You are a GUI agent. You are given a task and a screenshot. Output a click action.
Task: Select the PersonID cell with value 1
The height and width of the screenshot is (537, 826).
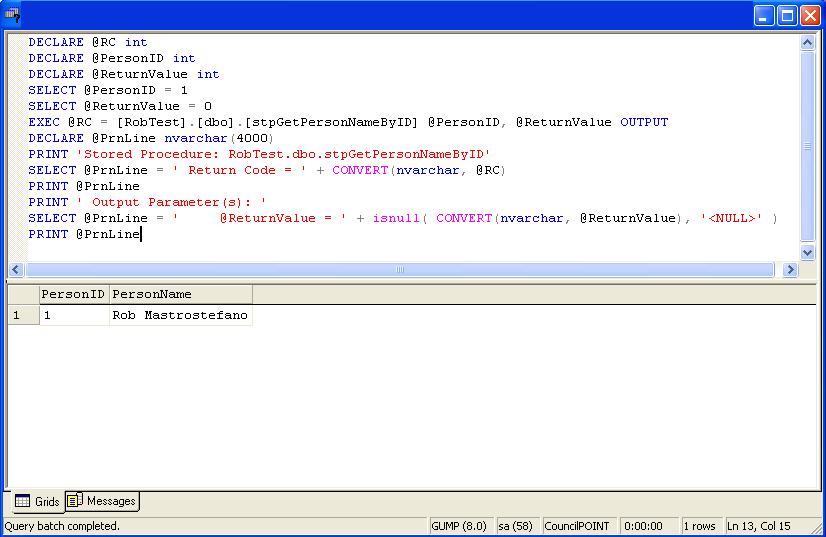point(73,316)
